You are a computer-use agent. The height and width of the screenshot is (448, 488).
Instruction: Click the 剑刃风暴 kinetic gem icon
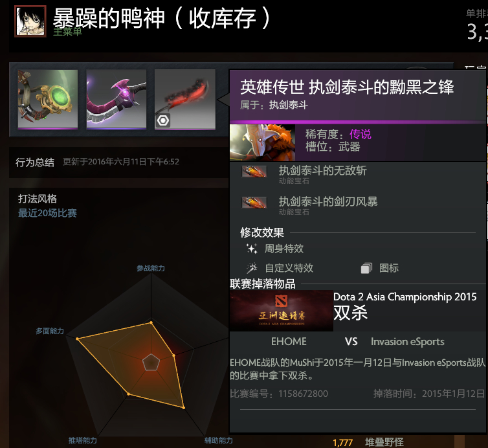[x=254, y=203]
